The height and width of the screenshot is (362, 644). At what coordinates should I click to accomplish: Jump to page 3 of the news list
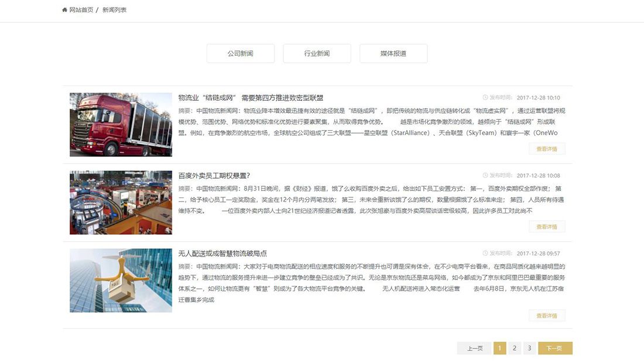529,349
